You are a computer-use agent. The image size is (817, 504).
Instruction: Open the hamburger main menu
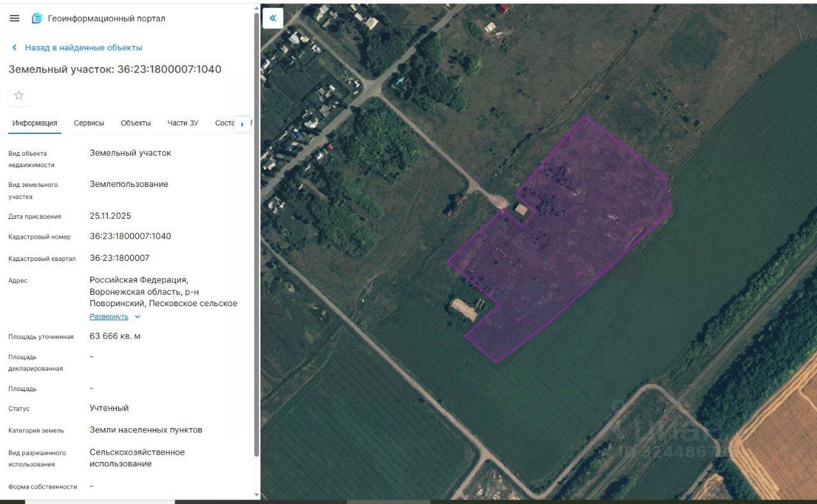(15, 19)
